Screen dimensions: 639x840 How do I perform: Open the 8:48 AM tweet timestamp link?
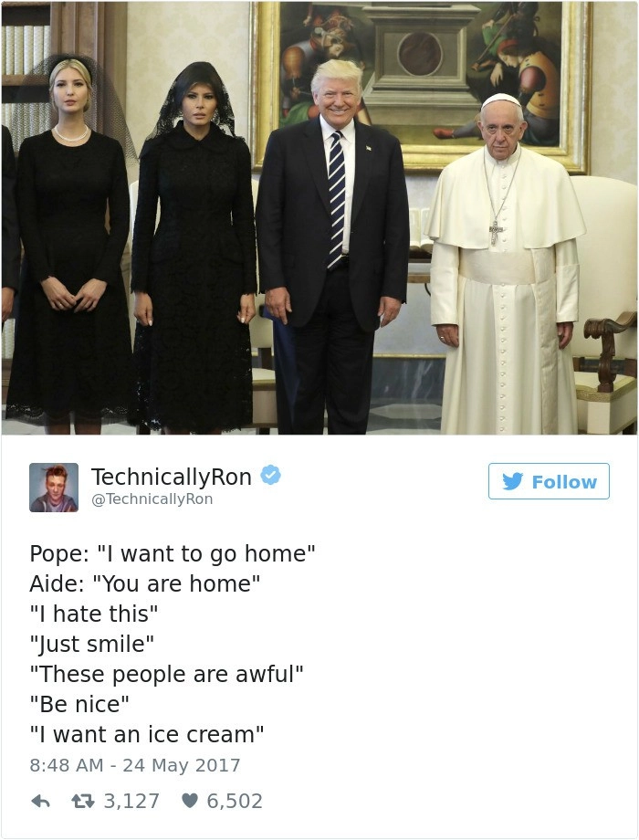coord(135,765)
